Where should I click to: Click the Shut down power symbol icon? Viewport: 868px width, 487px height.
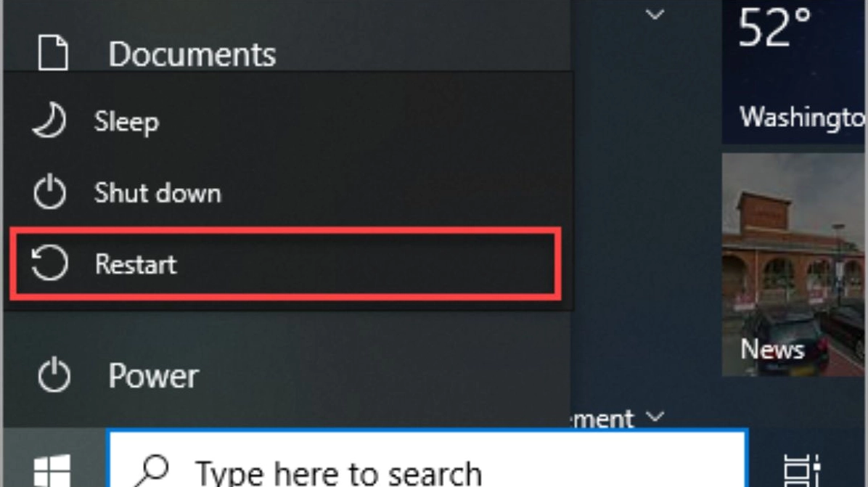(x=49, y=192)
